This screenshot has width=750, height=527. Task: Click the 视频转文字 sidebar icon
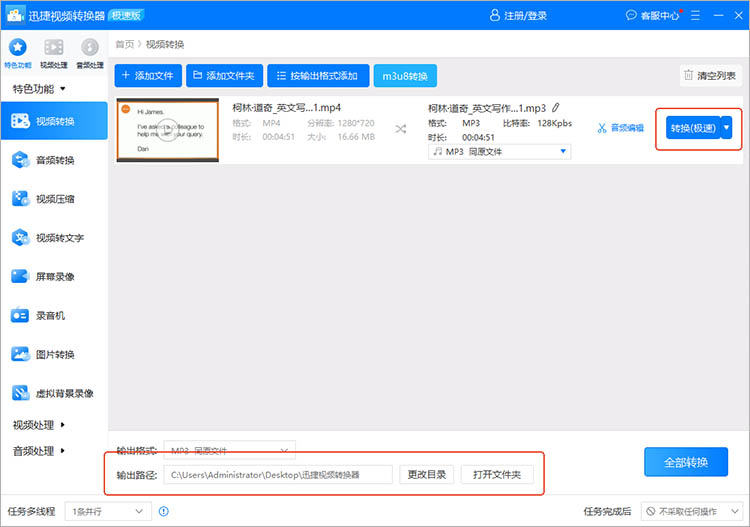click(20, 237)
